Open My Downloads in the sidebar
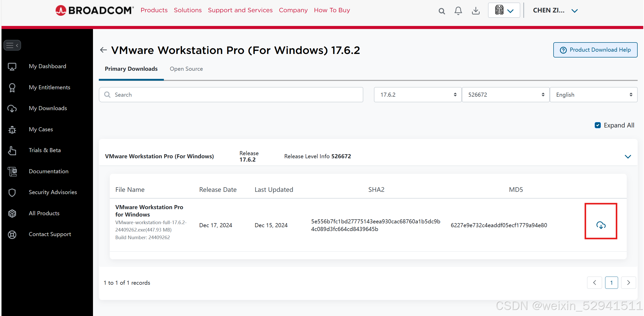 (x=48, y=108)
